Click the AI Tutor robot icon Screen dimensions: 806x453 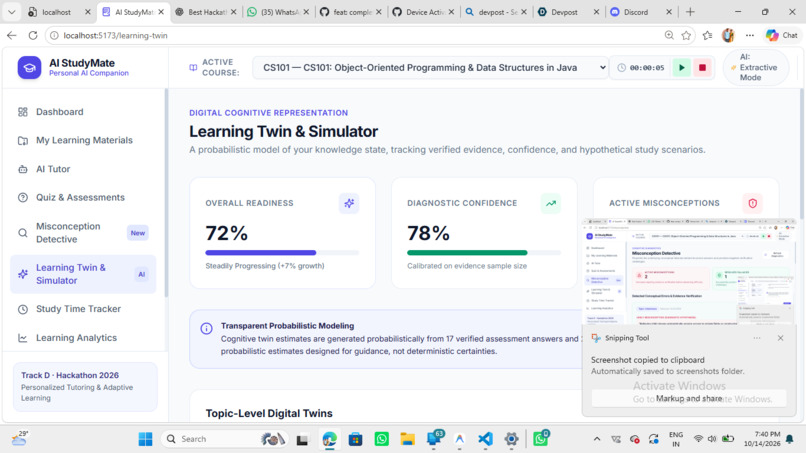click(23, 169)
